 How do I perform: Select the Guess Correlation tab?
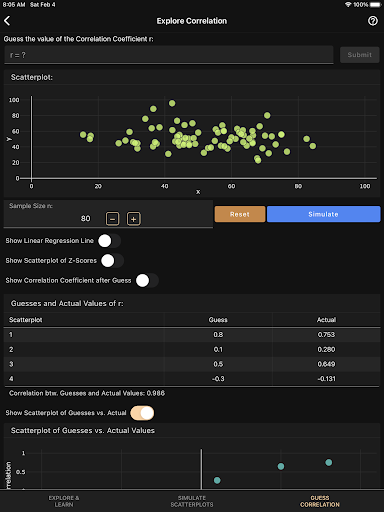[x=320, y=501]
